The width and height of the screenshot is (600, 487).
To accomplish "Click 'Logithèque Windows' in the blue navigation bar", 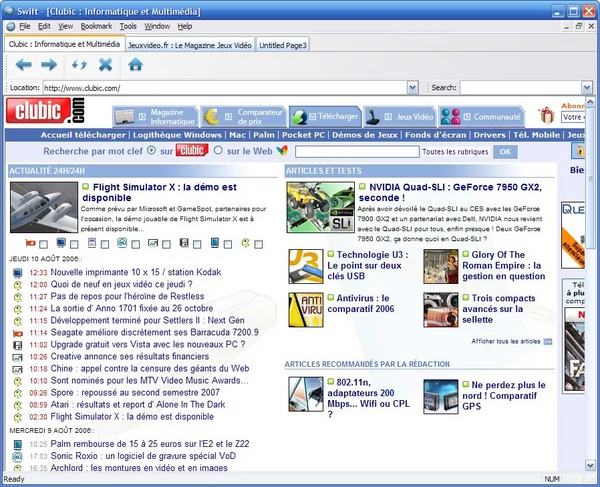I will pos(177,135).
